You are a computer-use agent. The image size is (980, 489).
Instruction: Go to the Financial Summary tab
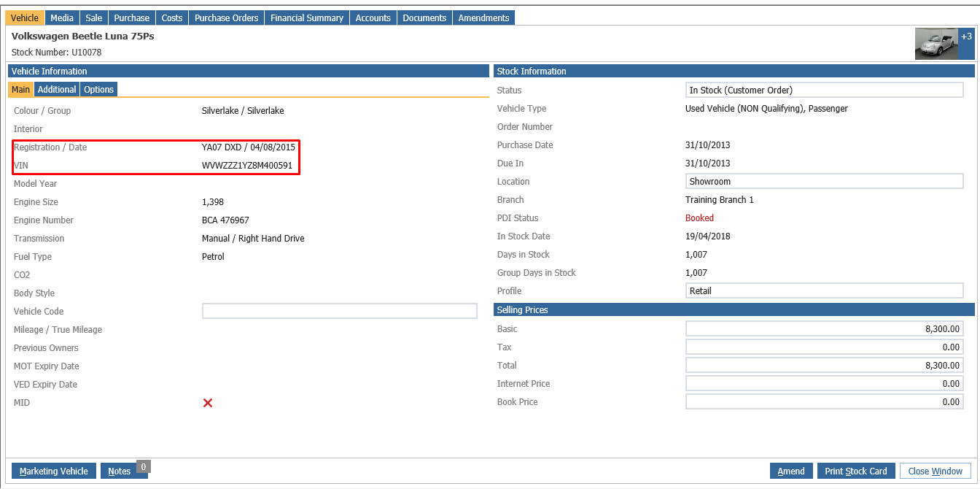pyautogui.click(x=307, y=18)
